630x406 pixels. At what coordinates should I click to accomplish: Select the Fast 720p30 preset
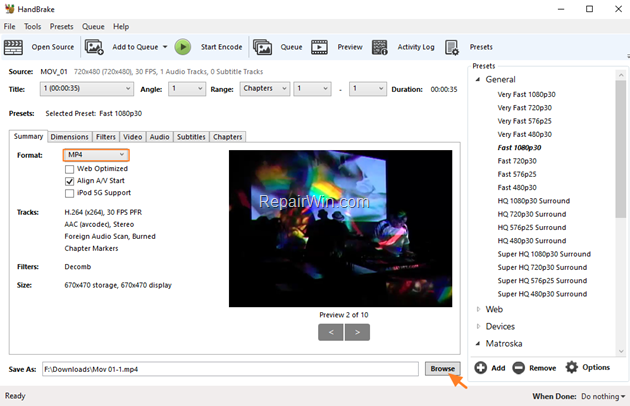[517, 161]
